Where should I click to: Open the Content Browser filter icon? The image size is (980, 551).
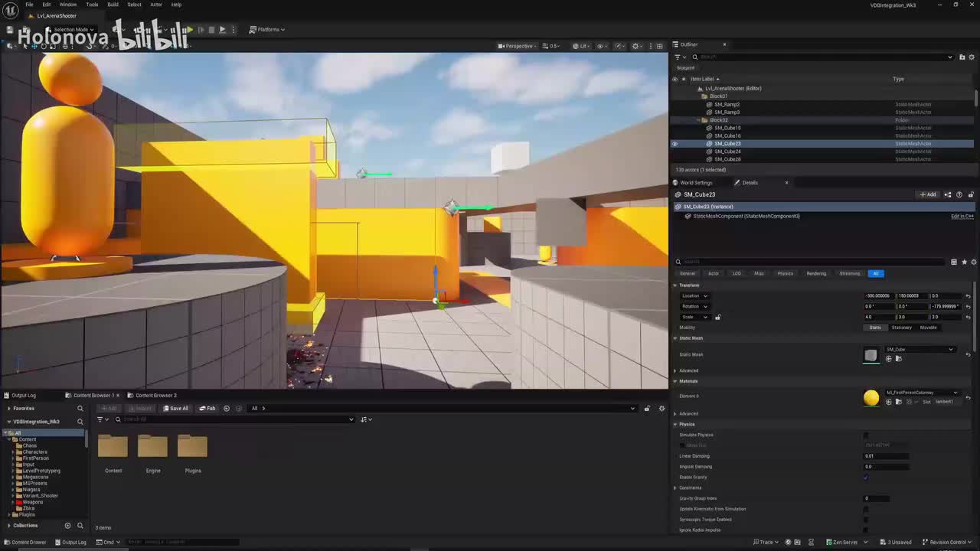click(x=100, y=419)
